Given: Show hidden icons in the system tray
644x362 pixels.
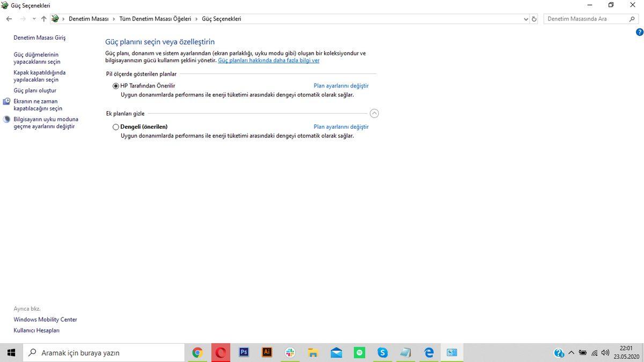Looking at the screenshot, I should click(x=571, y=352).
